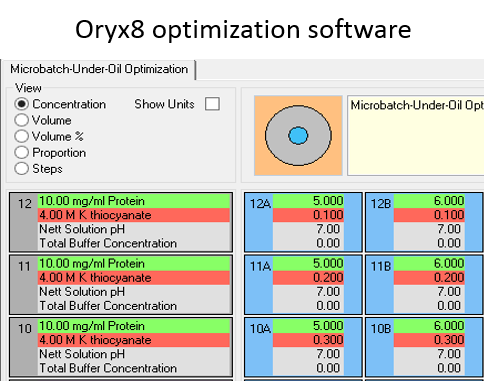Click thiocyanate value 0.100 in well 12B
Screen dimensions: 487x381
[429, 215]
